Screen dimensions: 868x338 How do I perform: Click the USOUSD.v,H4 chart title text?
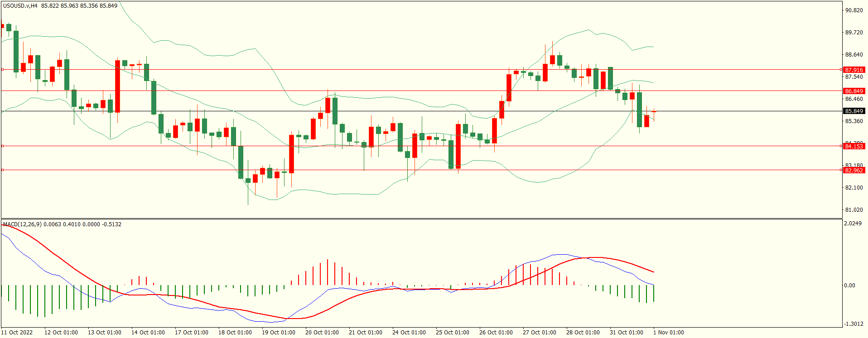20,6
